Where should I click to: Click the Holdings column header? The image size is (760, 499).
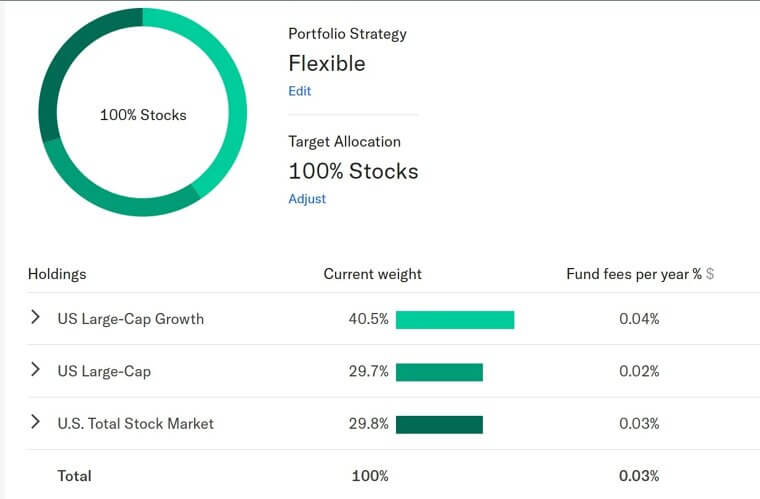[x=57, y=274]
